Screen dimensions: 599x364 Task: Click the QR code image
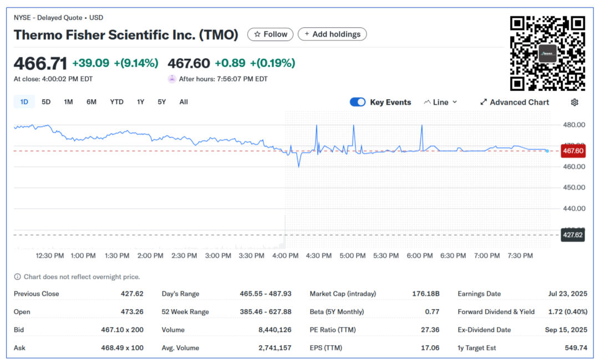tap(547, 53)
